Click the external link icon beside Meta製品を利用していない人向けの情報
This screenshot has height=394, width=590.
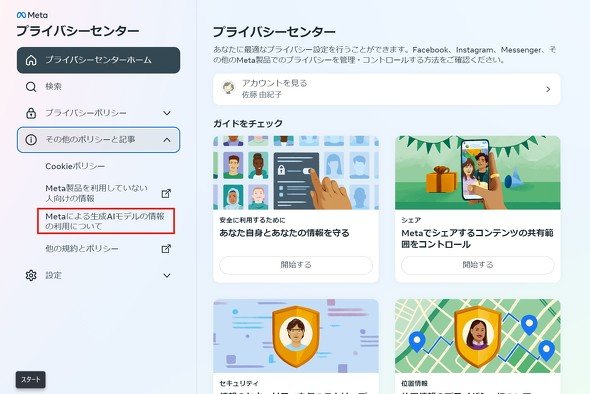pos(166,193)
